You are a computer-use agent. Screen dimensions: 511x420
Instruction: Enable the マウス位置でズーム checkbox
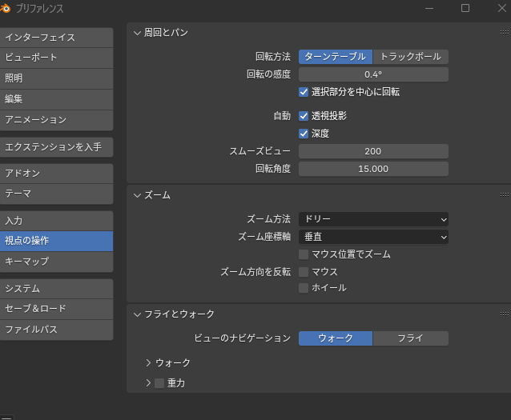tap(304, 254)
